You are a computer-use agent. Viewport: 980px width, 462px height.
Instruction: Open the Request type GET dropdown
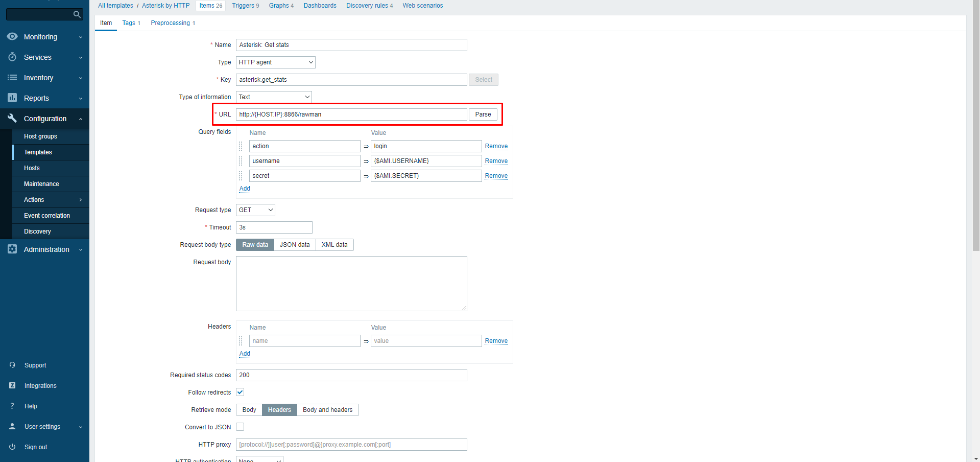[255, 210]
